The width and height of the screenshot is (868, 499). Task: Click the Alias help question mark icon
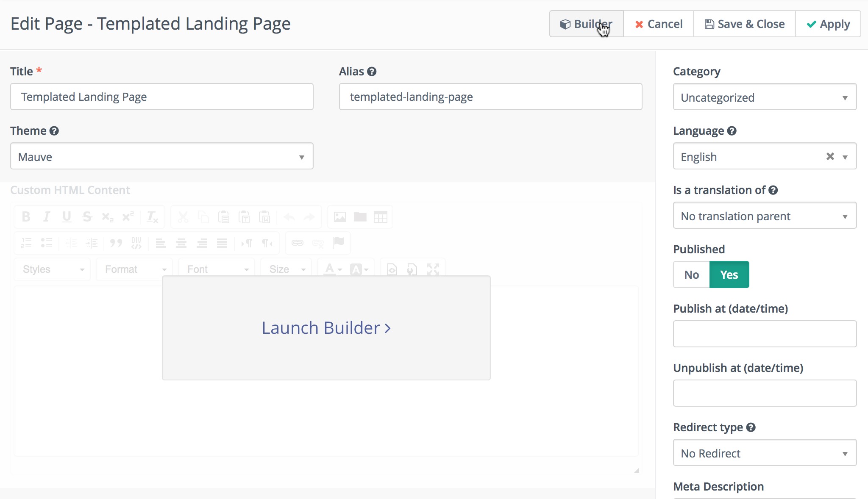pos(372,72)
